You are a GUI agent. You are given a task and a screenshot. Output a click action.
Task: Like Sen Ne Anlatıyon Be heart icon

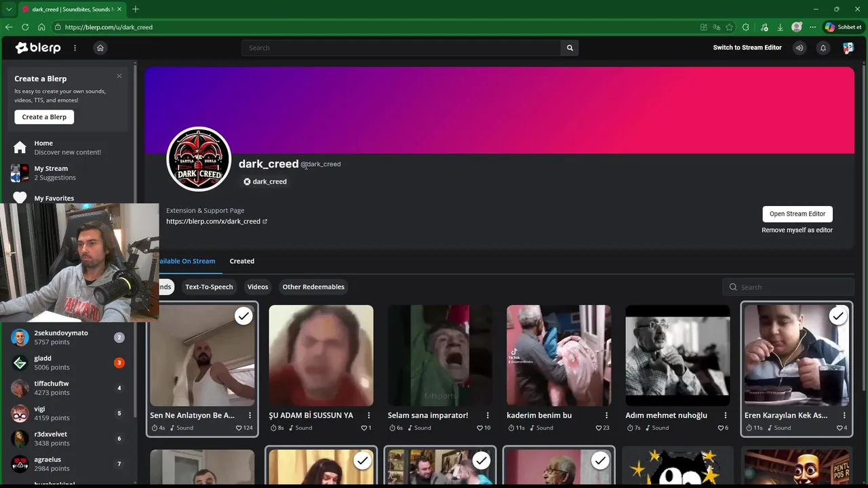239,428
